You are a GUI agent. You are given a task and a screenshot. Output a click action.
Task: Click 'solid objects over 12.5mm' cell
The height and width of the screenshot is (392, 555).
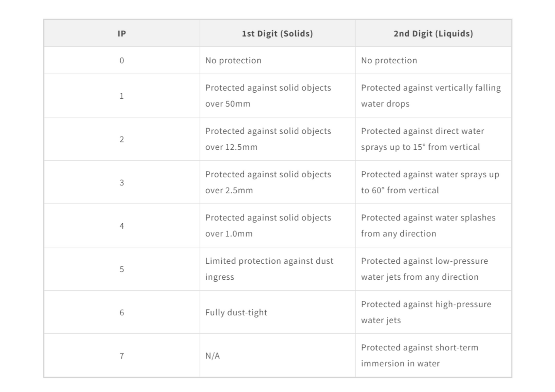(268, 139)
